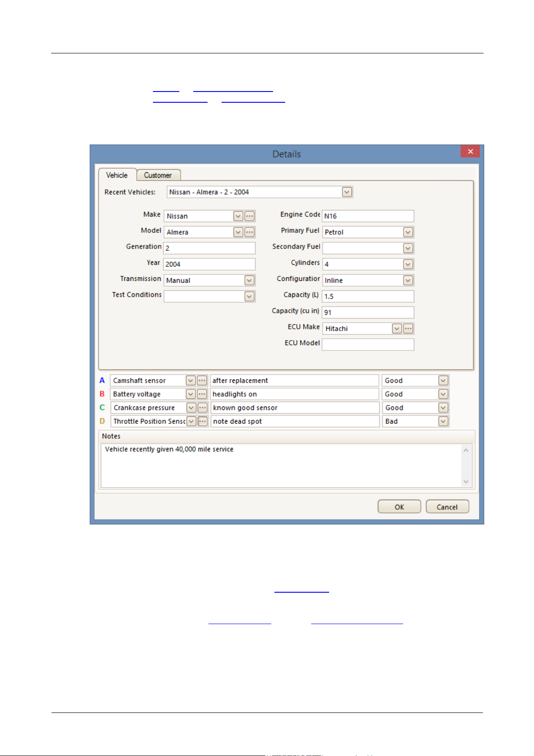Viewport: 534px width, 756px height.
Task: Open the ellipsis button beside ECU Make
Action: tap(408, 329)
